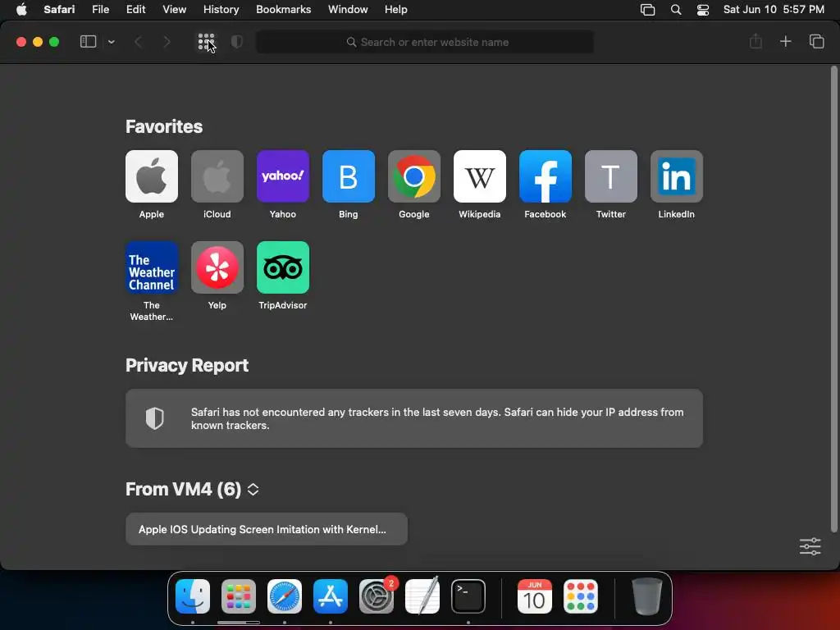
Task: Open TextEdit from the Dock
Action: pos(422,596)
